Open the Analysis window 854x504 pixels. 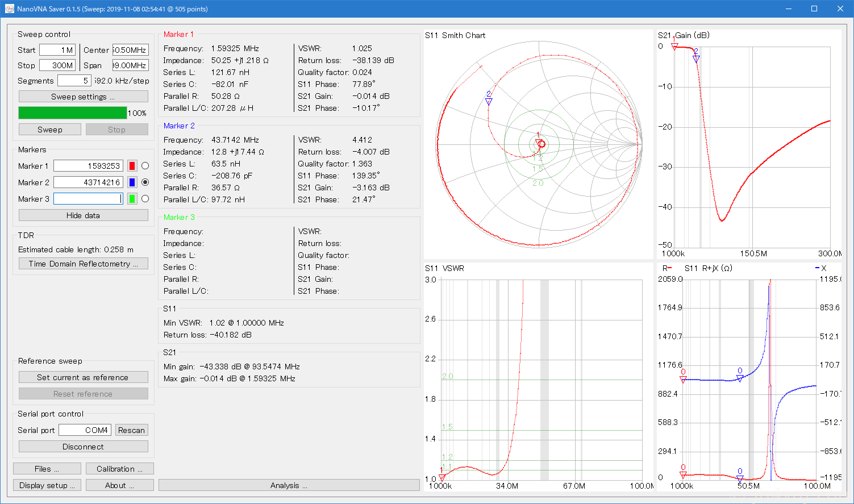pos(289,485)
